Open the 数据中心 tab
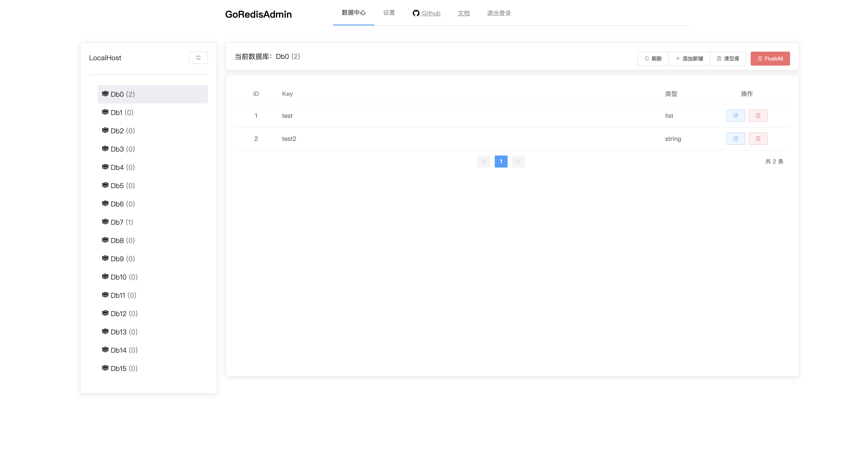 click(353, 13)
